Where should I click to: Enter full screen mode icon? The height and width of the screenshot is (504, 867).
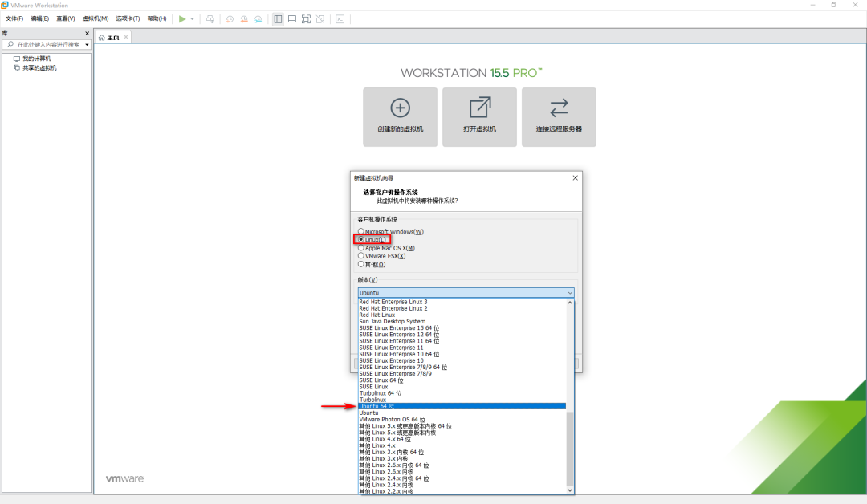307,18
